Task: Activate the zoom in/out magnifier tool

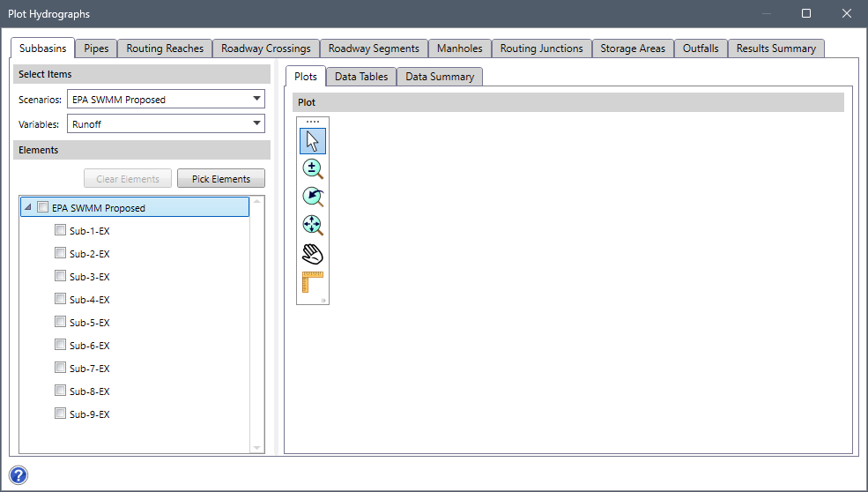Action: [x=313, y=169]
